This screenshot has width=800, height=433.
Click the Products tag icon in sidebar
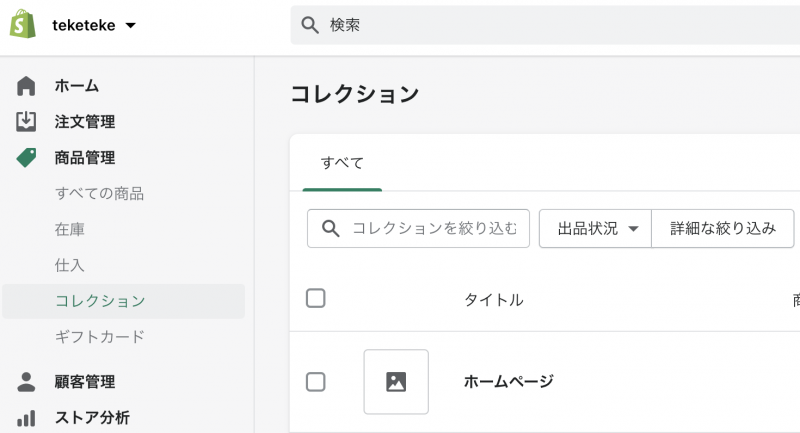point(27,157)
